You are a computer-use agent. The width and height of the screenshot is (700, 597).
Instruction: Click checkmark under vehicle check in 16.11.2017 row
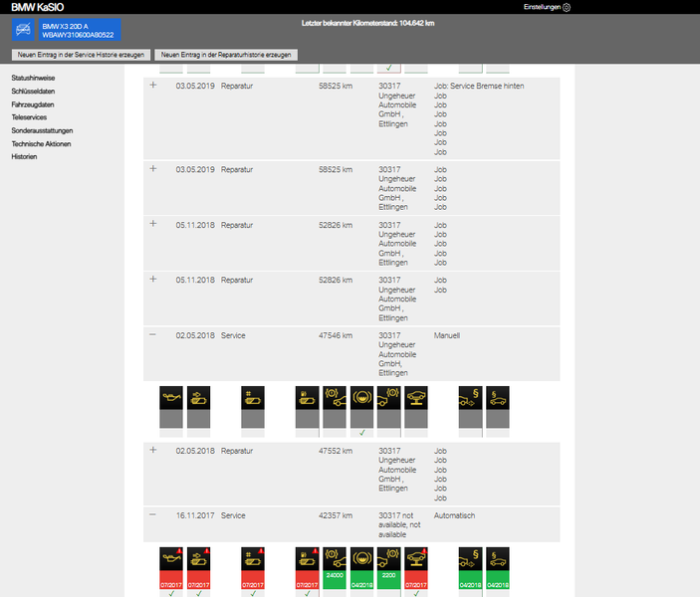click(416, 593)
